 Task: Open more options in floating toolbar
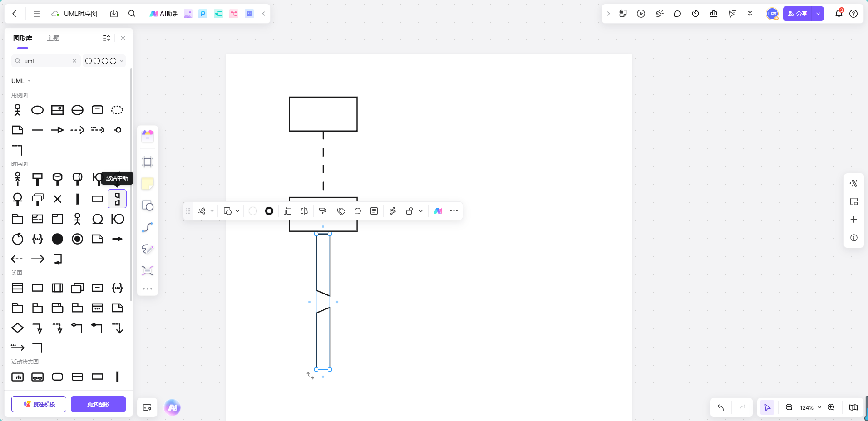click(454, 211)
